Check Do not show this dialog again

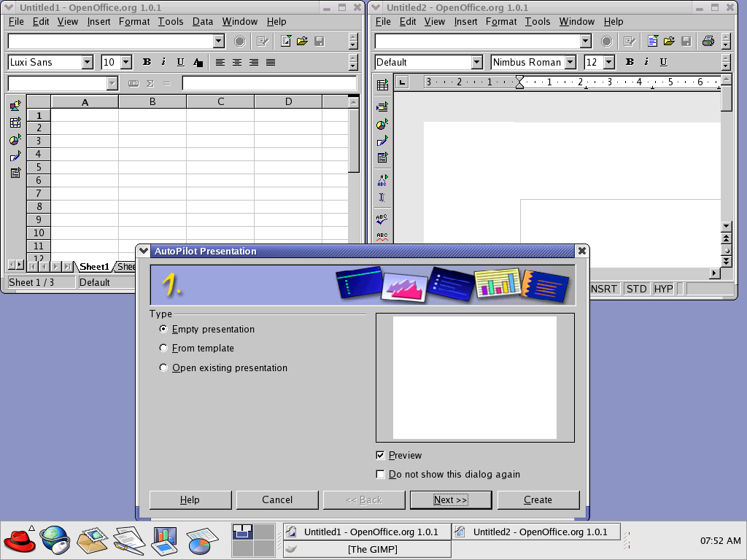click(x=380, y=474)
